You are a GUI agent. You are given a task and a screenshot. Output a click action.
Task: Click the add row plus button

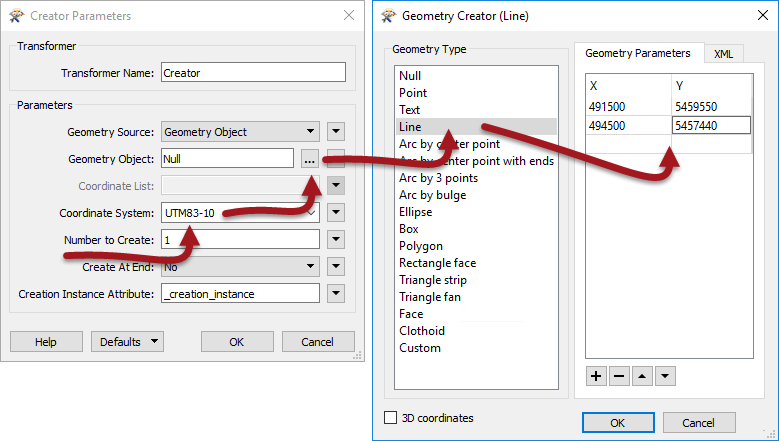[x=596, y=376]
